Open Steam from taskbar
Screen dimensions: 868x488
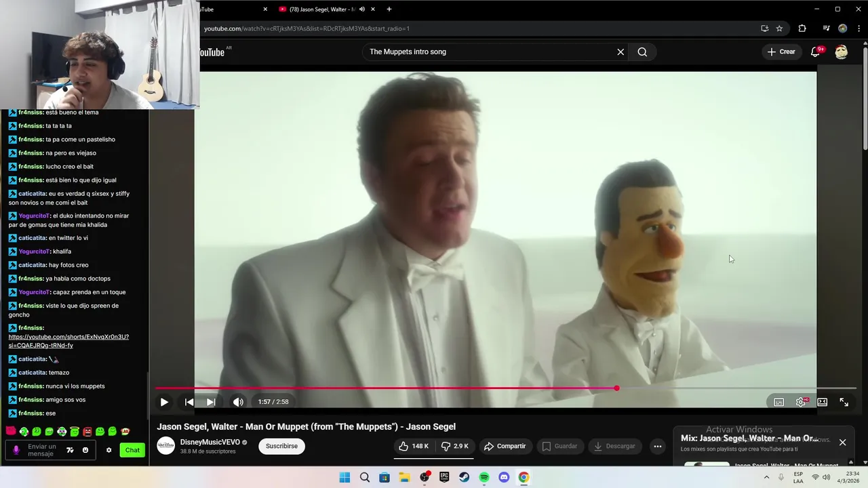464,477
